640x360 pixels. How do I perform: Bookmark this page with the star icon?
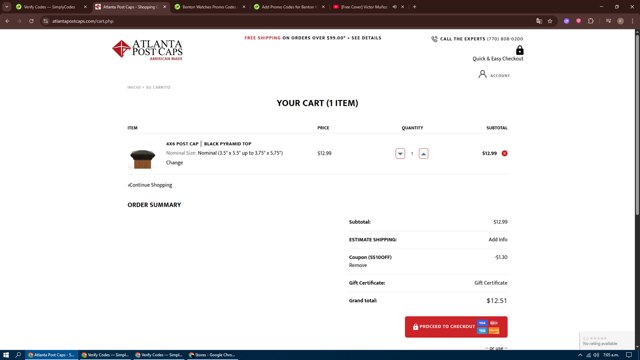coord(550,21)
